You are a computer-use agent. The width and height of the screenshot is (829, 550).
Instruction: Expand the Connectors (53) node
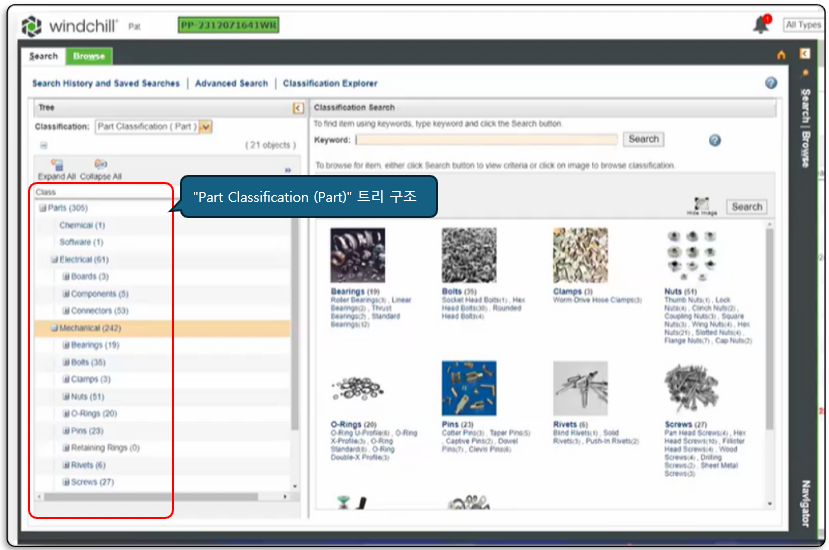66,311
